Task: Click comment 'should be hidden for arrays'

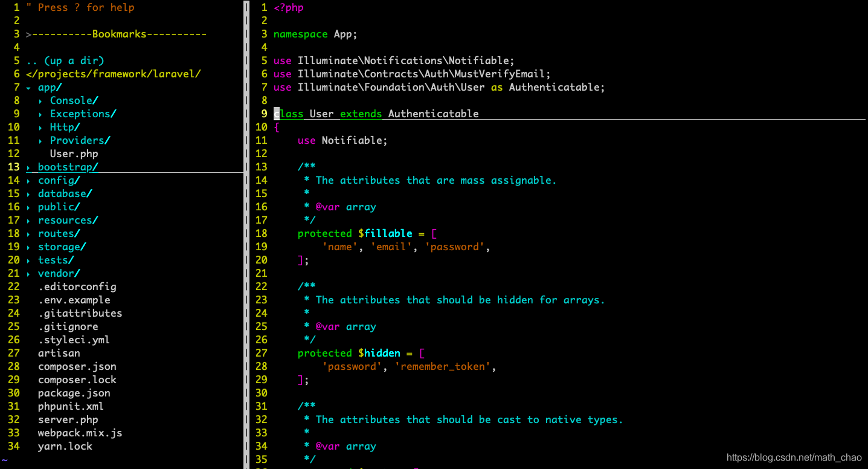Action: click(454, 300)
